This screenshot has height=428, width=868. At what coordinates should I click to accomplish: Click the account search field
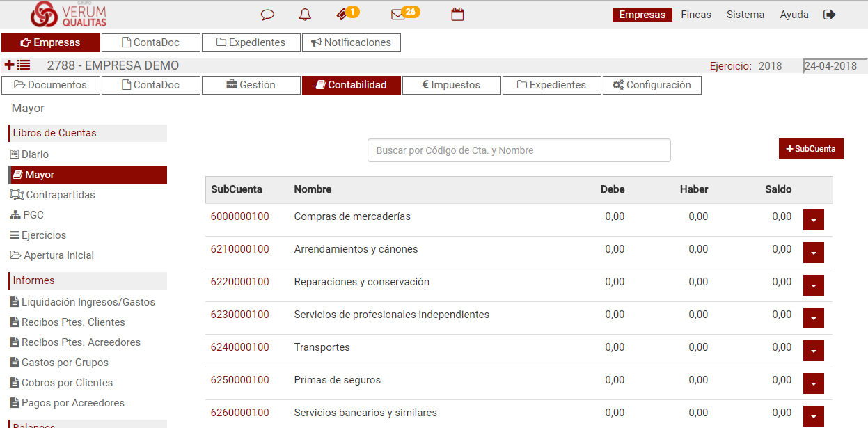519,150
